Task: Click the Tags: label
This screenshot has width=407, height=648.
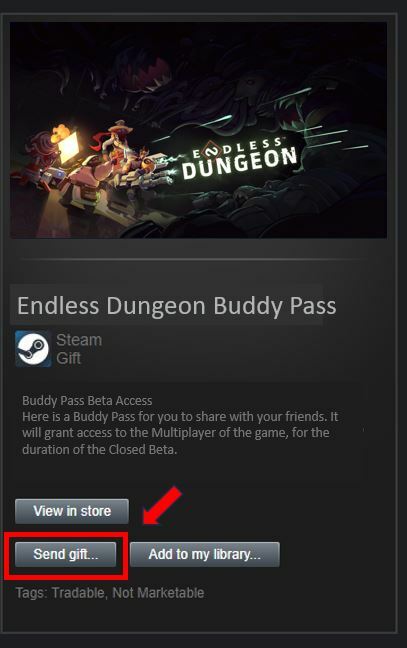Action: click(32, 593)
